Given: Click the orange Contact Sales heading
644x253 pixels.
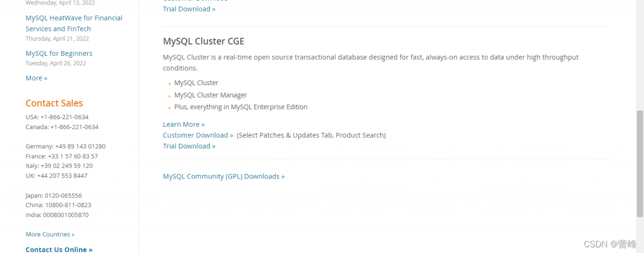Looking at the screenshot, I should pos(54,103).
